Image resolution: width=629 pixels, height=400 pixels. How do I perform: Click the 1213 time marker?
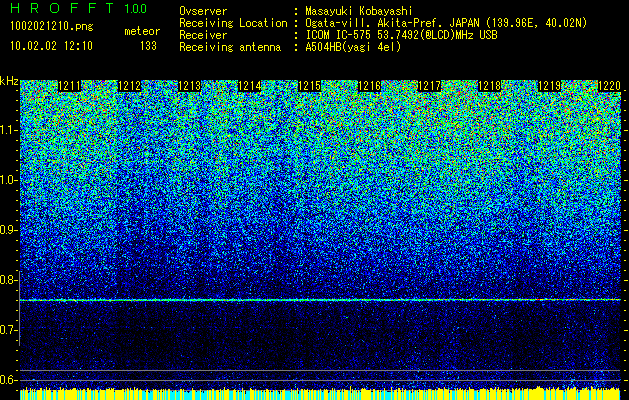pos(189,86)
